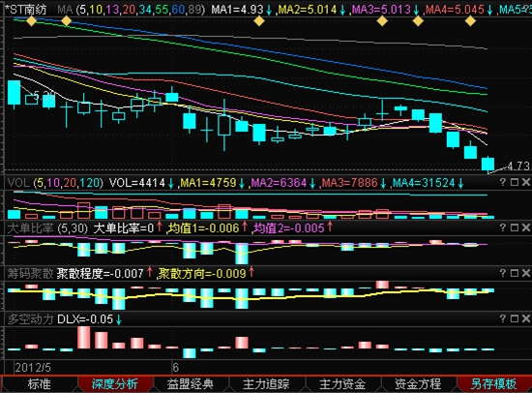Viewport: 532px width, 393px height.
Task: Click the 均值2=-0.005 value
Action: point(289,228)
